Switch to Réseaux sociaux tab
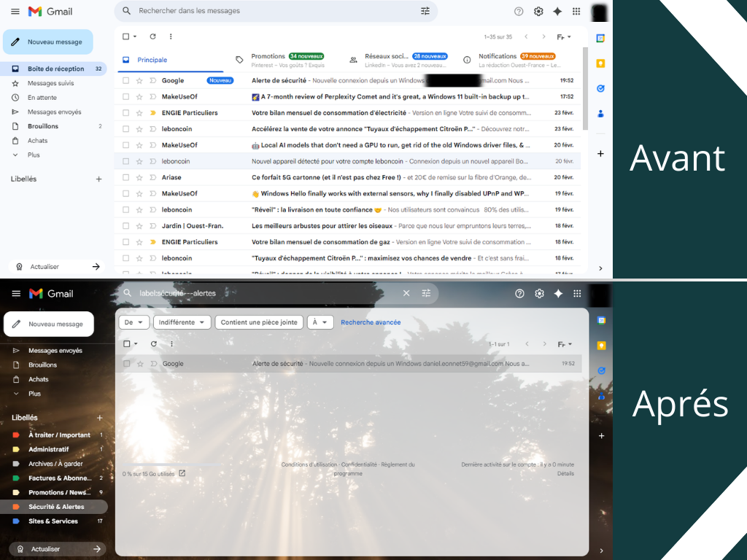Viewport: 747px width, 560px height. 399,60
